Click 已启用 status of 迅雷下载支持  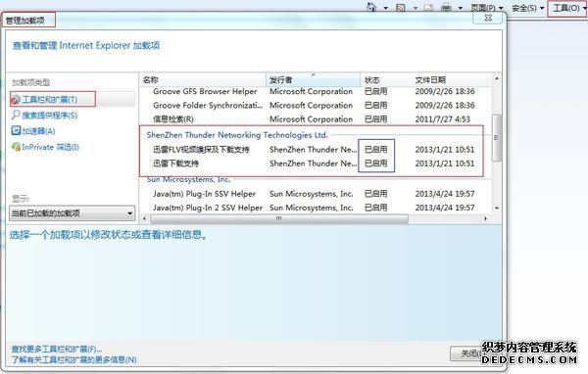point(375,164)
